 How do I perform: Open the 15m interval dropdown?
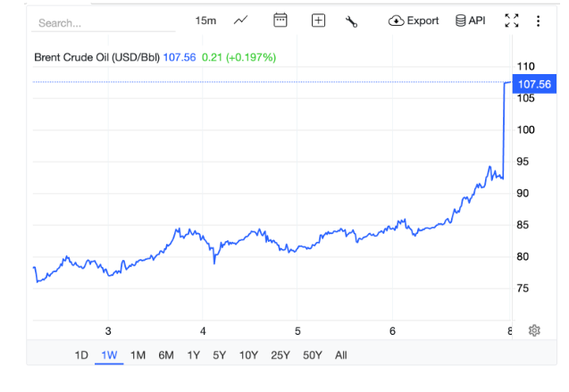[205, 21]
